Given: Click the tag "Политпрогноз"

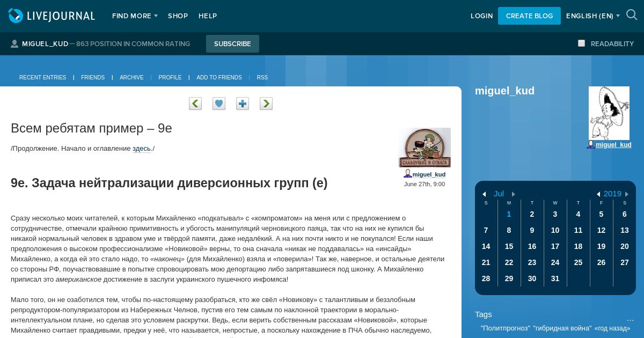Looking at the screenshot, I should [x=505, y=328].
